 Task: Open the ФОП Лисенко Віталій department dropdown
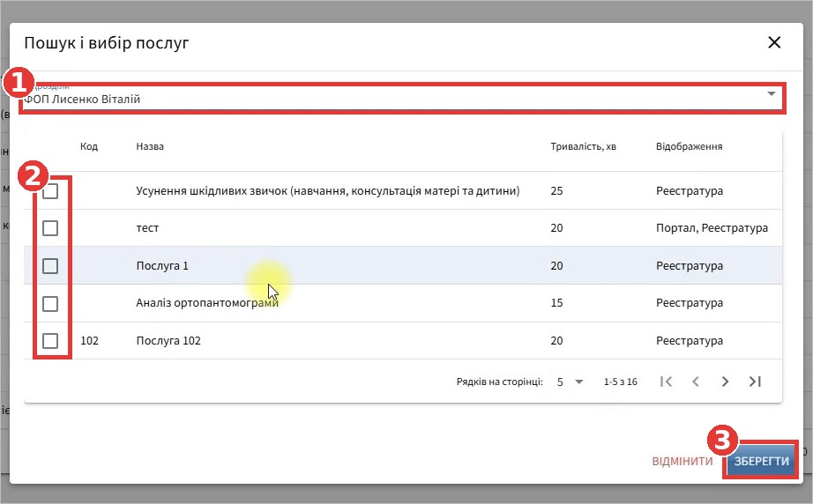[x=402, y=98]
